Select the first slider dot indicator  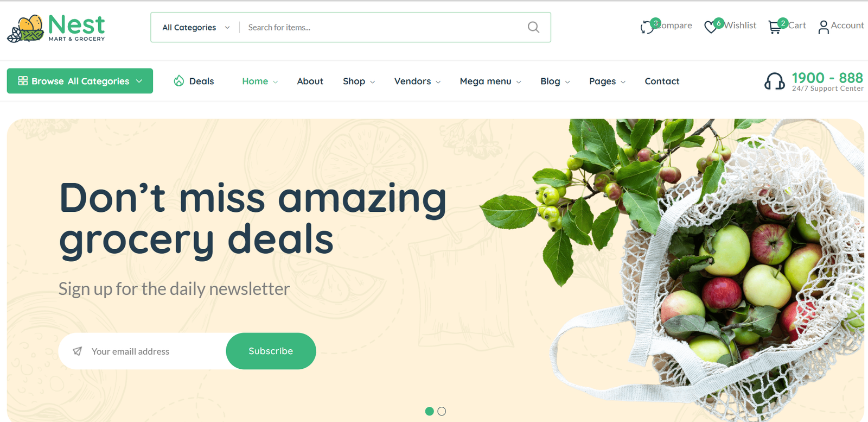tap(429, 411)
